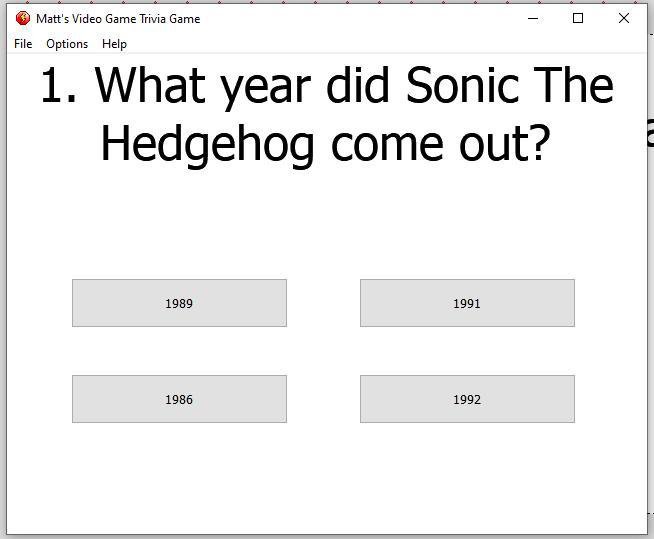Screen dimensions: 654x539
Task: Open the Help menu
Action: coord(114,44)
